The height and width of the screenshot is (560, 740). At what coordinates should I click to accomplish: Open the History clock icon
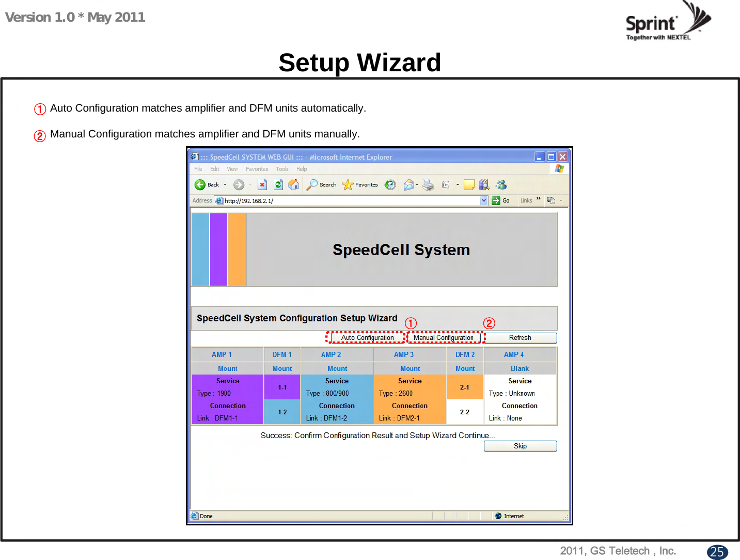tap(390, 185)
